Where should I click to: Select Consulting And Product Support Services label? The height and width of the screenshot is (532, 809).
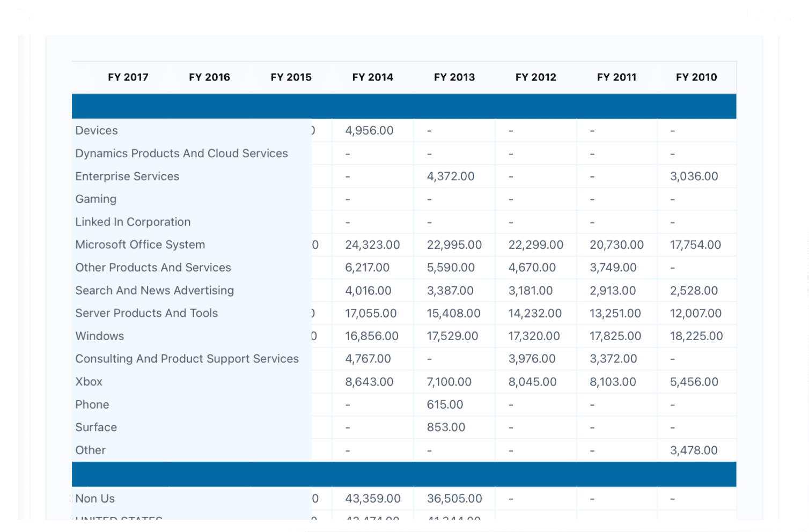[x=187, y=359]
